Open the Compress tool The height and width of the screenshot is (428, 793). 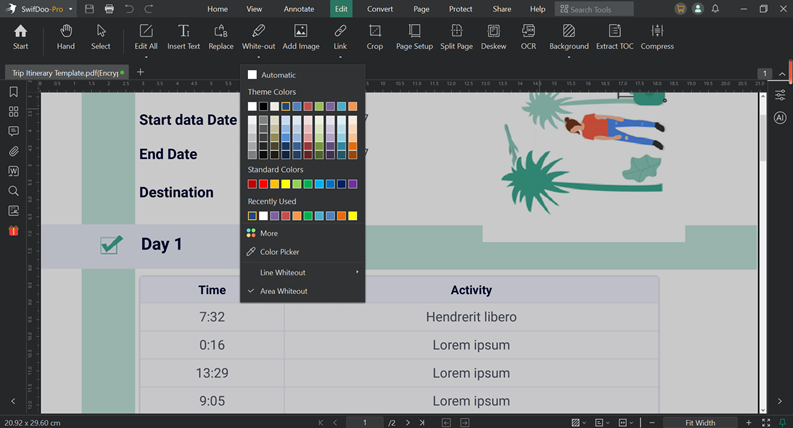tap(657, 36)
